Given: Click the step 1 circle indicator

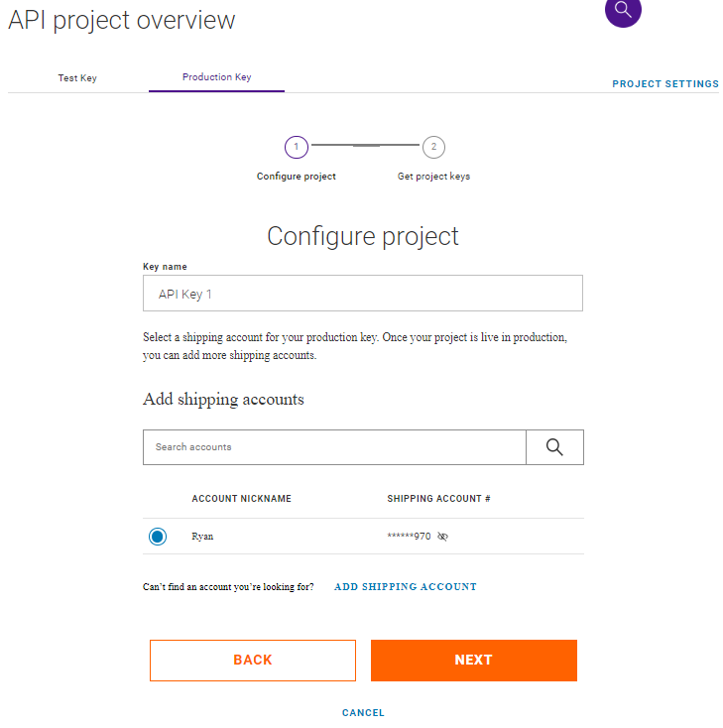Looking at the screenshot, I should tap(296, 147).
